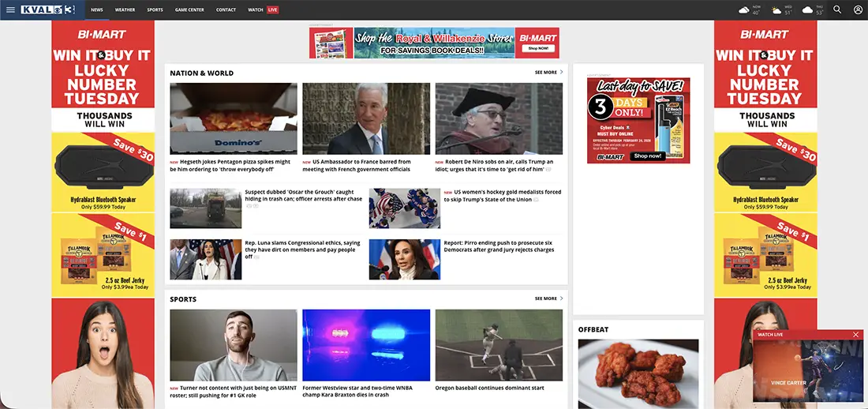Open the Watch Live Vince Carter video

(x=808, y=370)
